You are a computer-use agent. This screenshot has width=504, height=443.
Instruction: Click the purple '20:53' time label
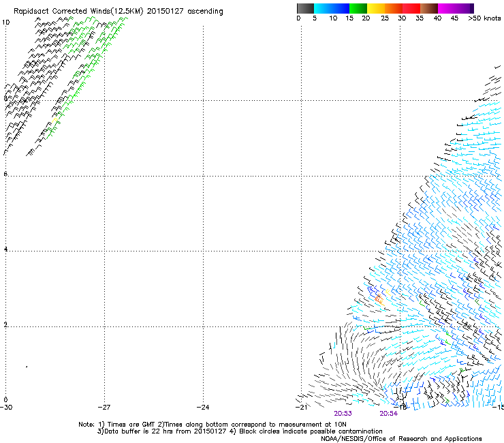click(x=343, y=414)
